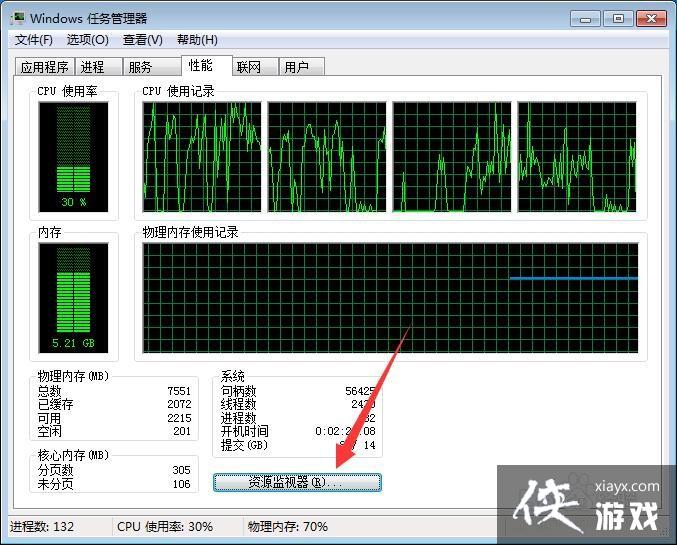Click the 空闲 value 201
Viewport: 677px width, 545px height.
182,431
